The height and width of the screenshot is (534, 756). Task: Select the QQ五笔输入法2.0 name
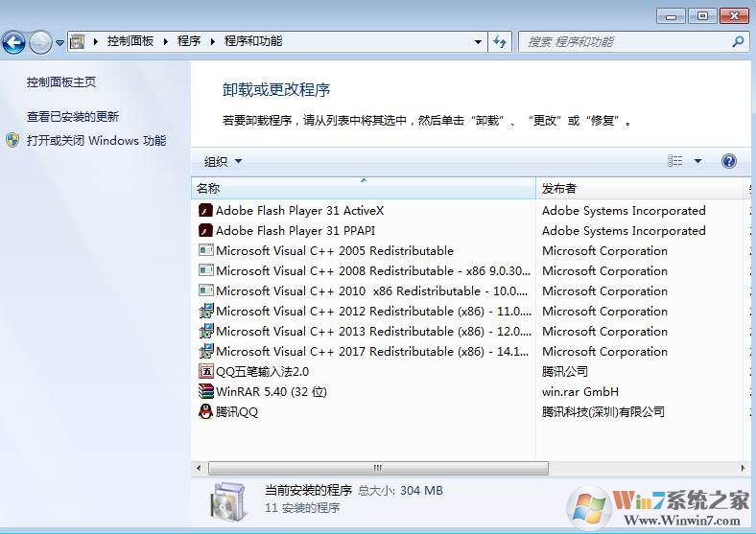tap(262, 372)
